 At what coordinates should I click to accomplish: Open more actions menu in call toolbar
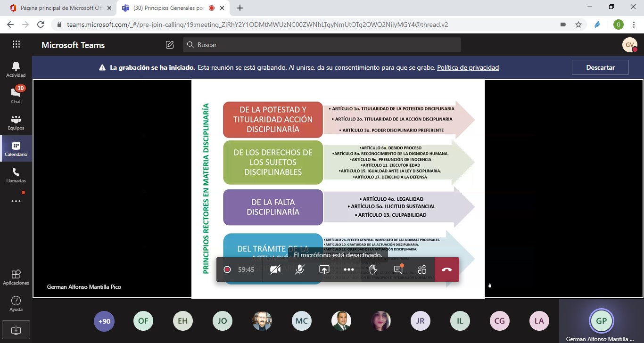[x=348, y=269]
